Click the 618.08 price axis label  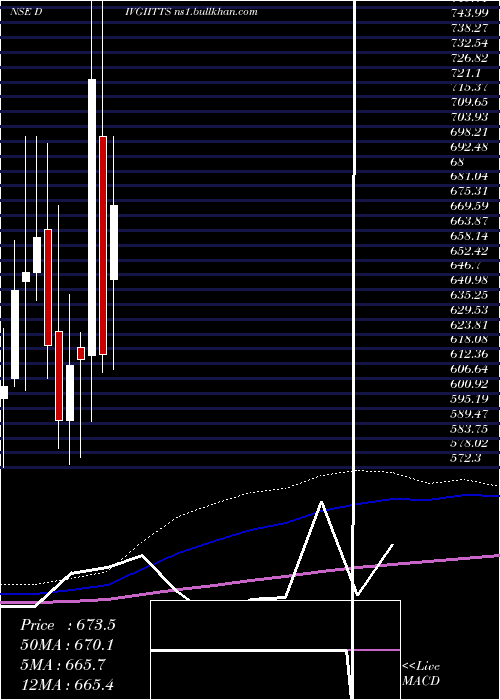469,339
